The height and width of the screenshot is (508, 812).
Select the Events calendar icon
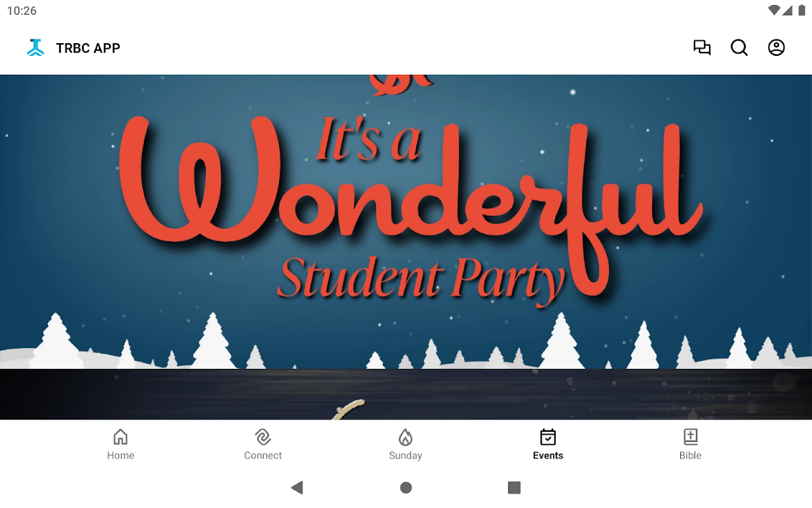click(548, 437)
